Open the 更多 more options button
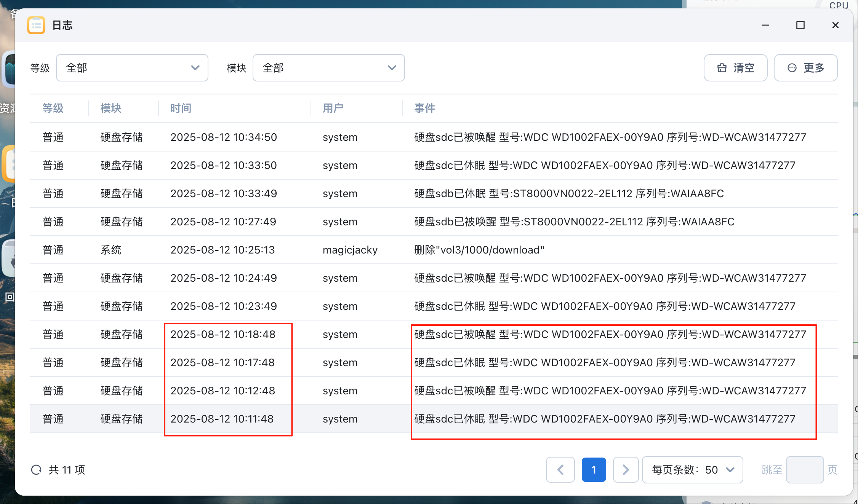The width and height of the screenshot is (858, 504). click(x=805, y=68)
